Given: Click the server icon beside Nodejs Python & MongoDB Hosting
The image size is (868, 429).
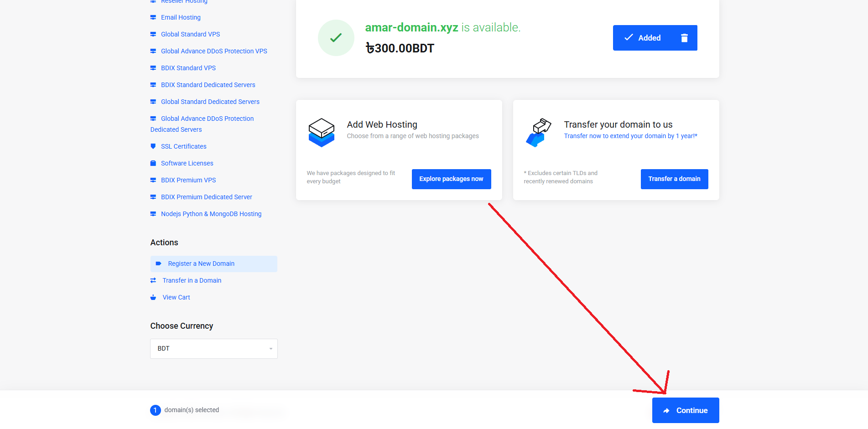Looking at the screenshot, I should click(x=153, y=214).
